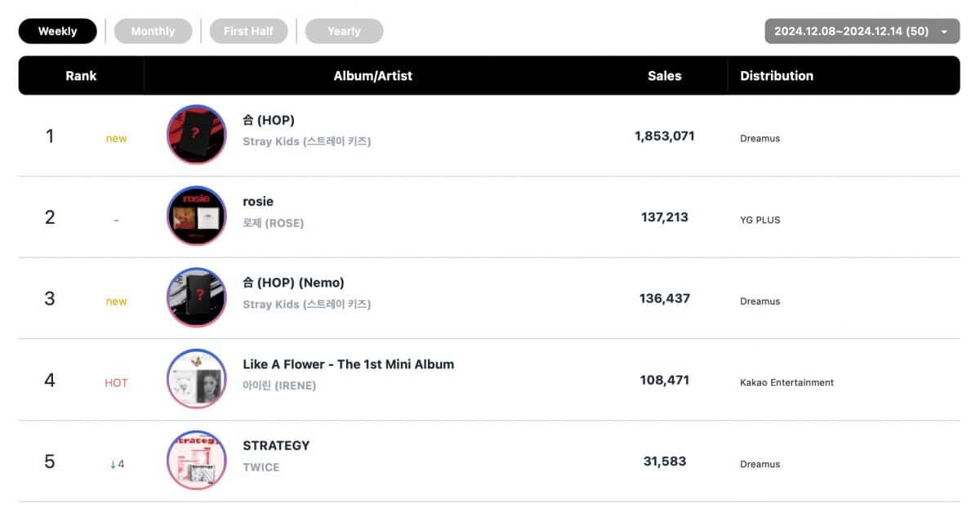Click the 합 (HOP) (Nemo) album cover image

[196, 298]
